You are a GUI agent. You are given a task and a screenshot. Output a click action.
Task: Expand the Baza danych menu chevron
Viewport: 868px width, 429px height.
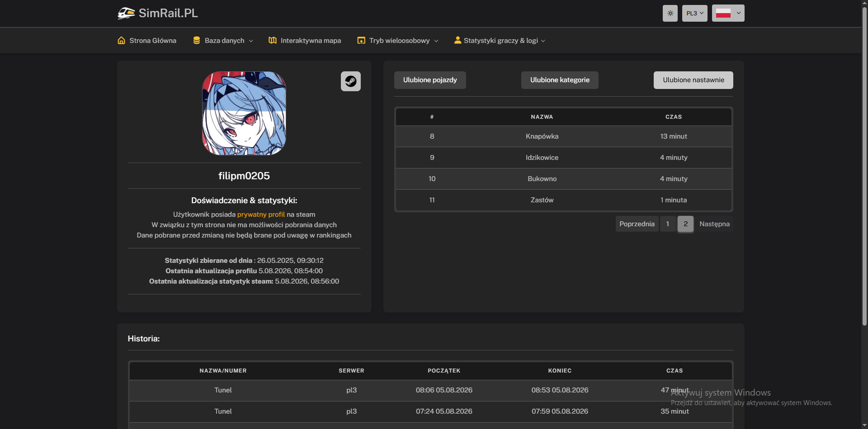pyautogui.click(x=251, y=41)
